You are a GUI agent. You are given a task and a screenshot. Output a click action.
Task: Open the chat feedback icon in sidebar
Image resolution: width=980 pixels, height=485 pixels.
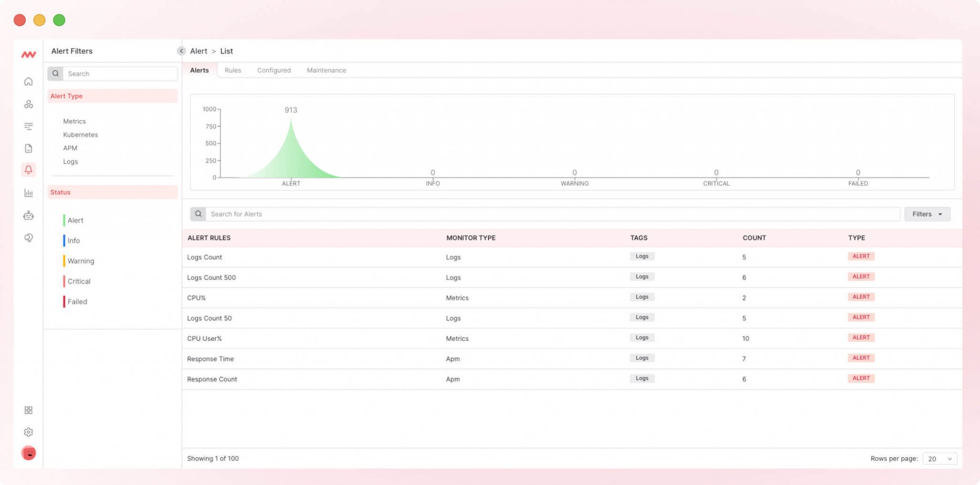[29, 237]
